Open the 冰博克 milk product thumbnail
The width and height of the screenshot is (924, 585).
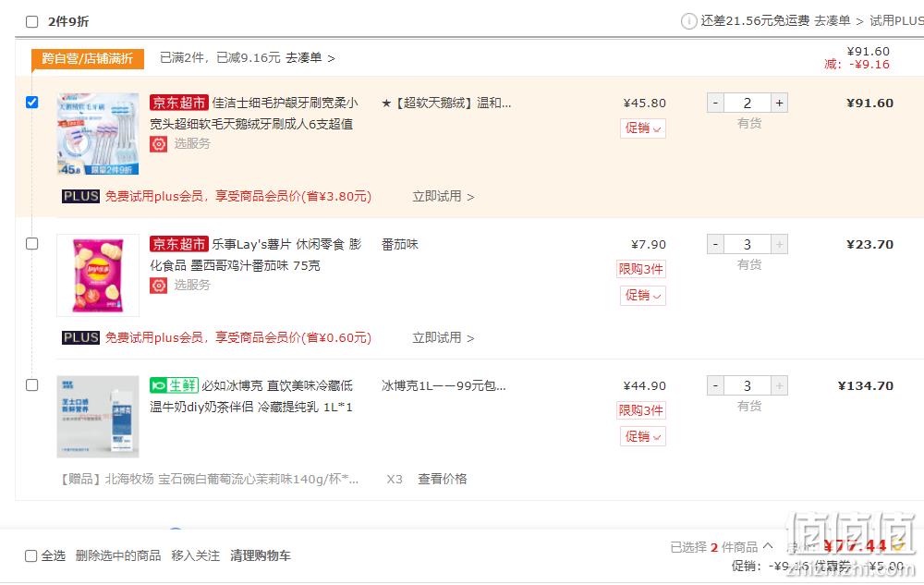98,417
